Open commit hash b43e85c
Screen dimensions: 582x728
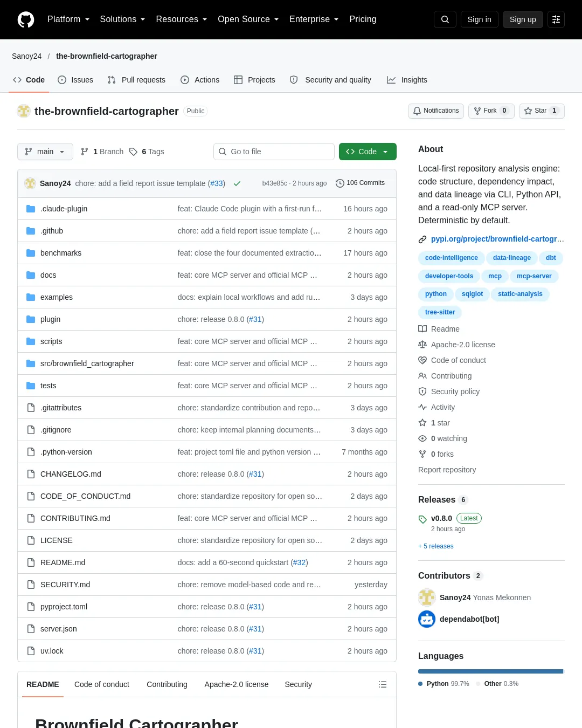click(x=275, y=183)
